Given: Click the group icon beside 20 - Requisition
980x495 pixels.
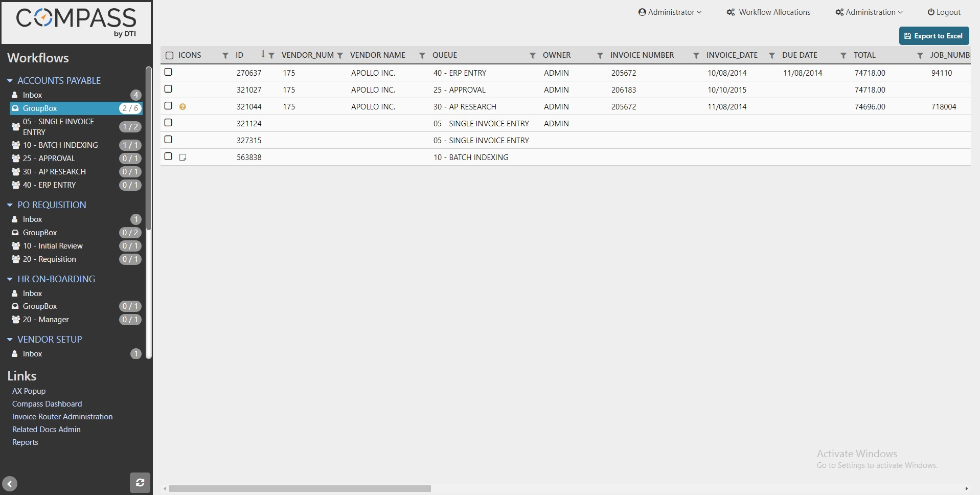Looking at the screenshot, I should pos(16,259).
